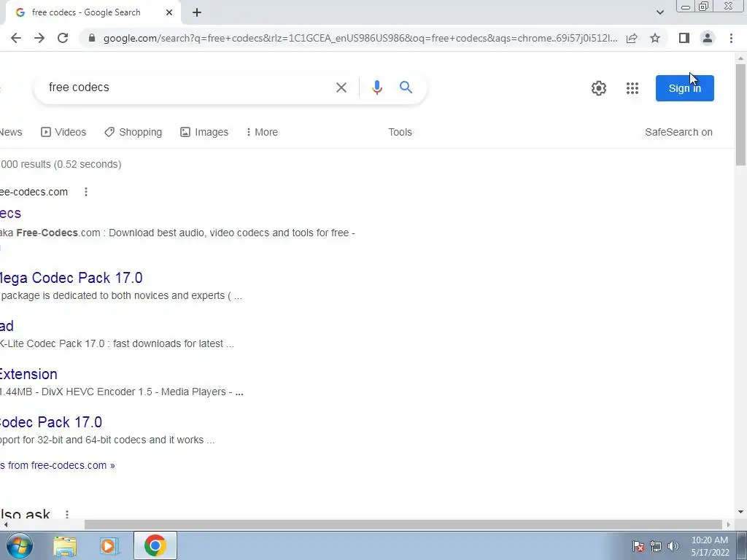
Task: Go forward to the next page
Action: (x=39, y=38)
